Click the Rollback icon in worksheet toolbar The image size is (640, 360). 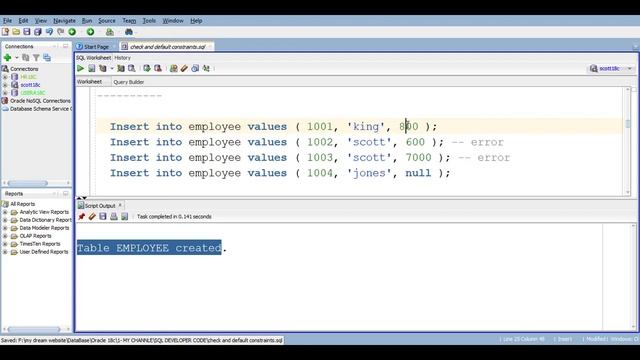pyautogui.click(x=158, y=69)
